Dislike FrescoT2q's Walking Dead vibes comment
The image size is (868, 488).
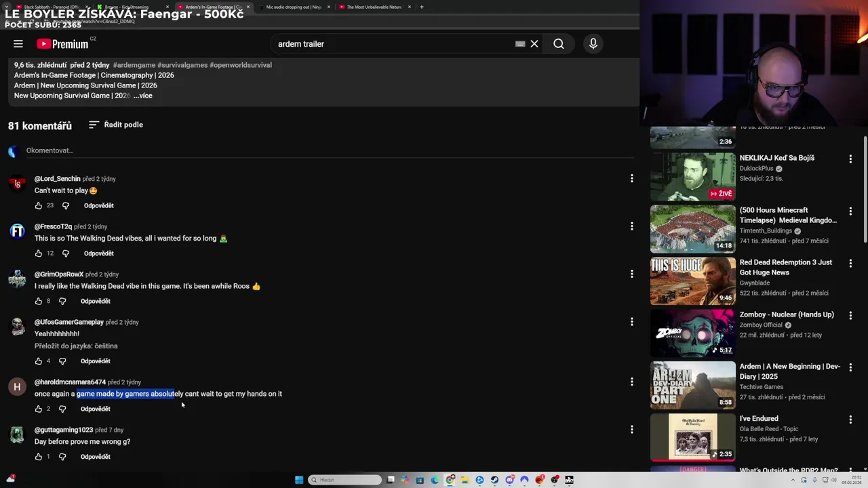(x=66, y=253)
